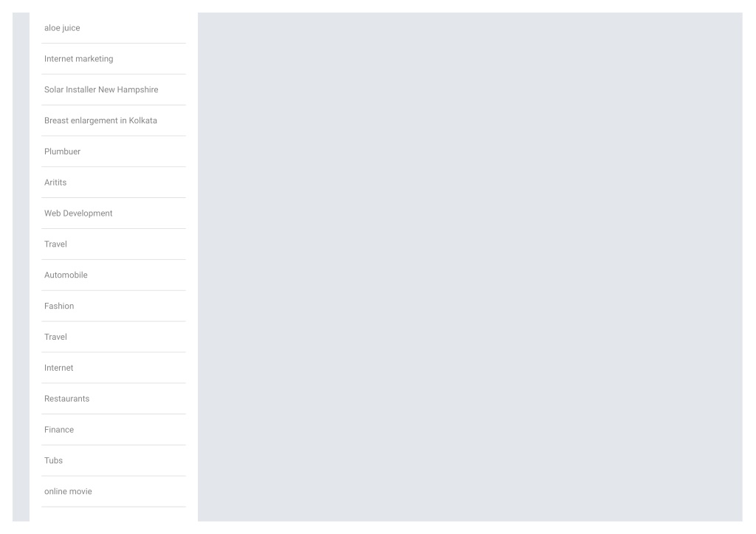Click the narrow gray strip beside the list

coord(21,267)
